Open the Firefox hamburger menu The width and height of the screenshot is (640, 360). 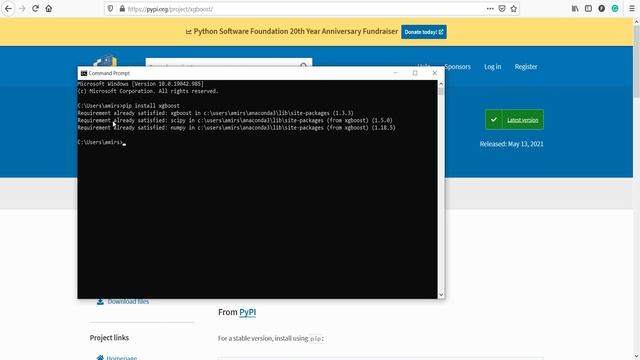(x=632, y=9)
